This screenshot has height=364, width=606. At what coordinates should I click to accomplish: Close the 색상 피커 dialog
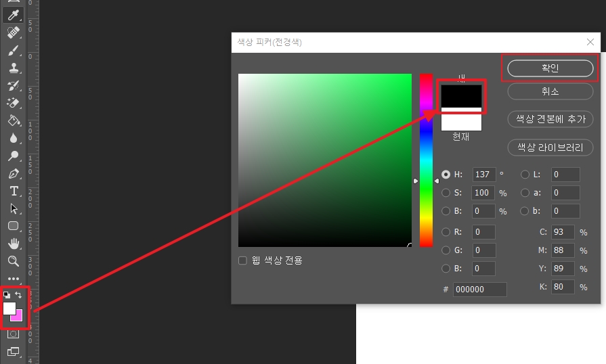pos(590,42)
